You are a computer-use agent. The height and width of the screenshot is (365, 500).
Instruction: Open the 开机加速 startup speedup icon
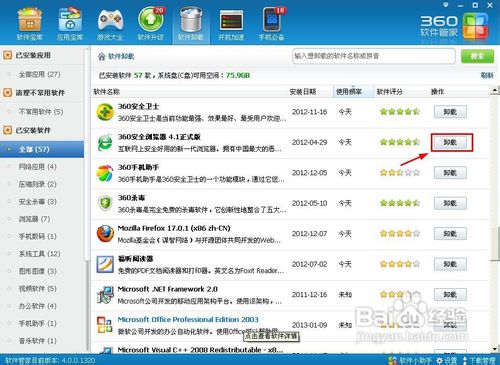coord(231,24)
